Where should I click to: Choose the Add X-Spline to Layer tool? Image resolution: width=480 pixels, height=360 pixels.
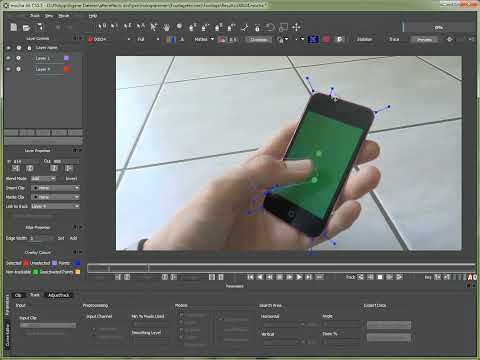click(206, 27)
